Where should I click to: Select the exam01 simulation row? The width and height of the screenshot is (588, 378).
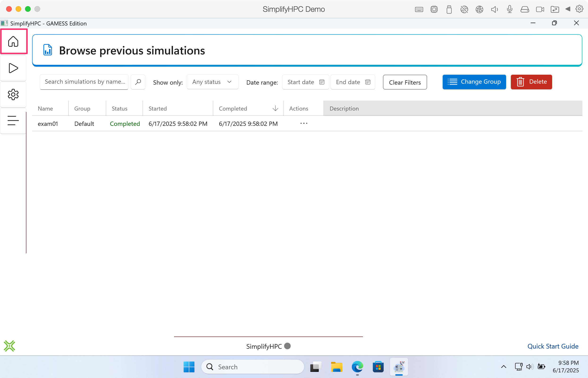48,124
